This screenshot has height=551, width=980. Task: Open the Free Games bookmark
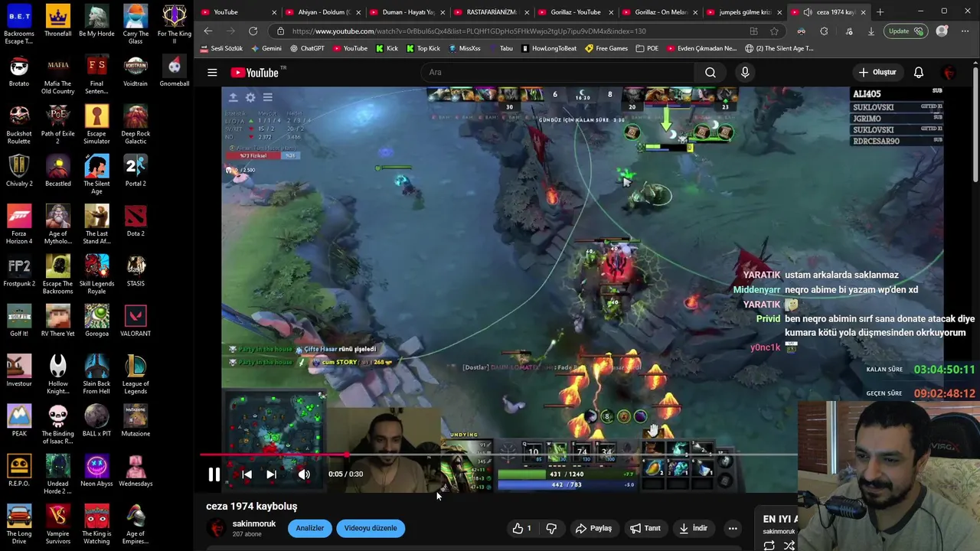606,48
